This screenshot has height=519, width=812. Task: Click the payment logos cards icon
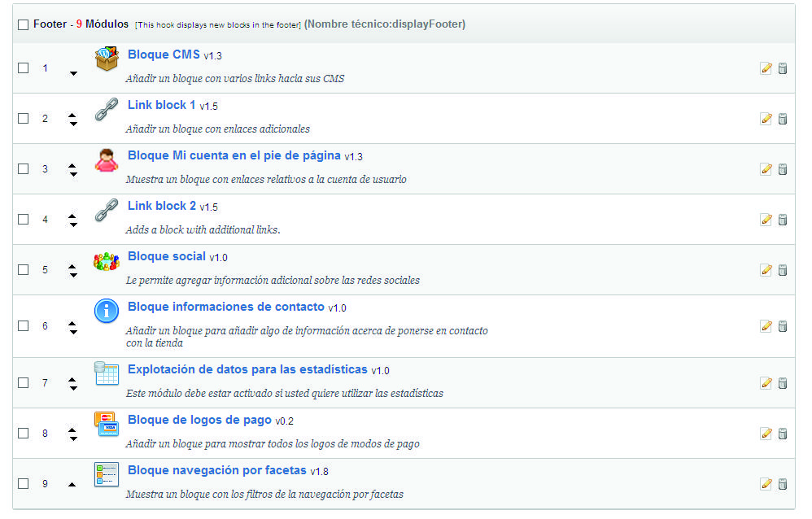[x=107, y=424]
